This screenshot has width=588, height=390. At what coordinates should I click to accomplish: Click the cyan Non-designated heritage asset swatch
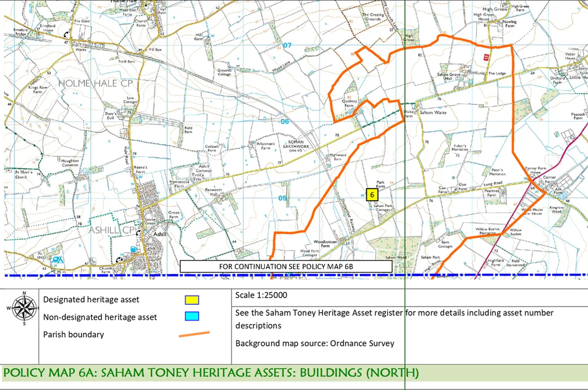pos(192,316)
